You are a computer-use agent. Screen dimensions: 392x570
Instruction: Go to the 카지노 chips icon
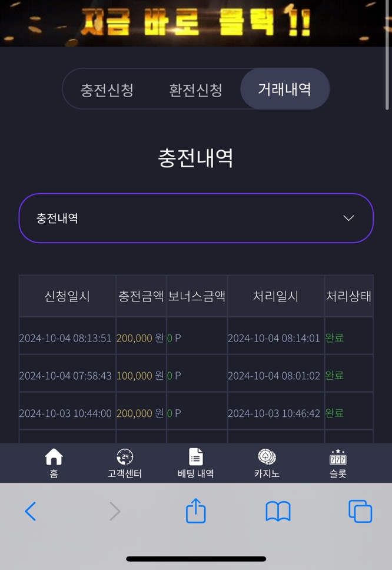click(x=267, y=457)
